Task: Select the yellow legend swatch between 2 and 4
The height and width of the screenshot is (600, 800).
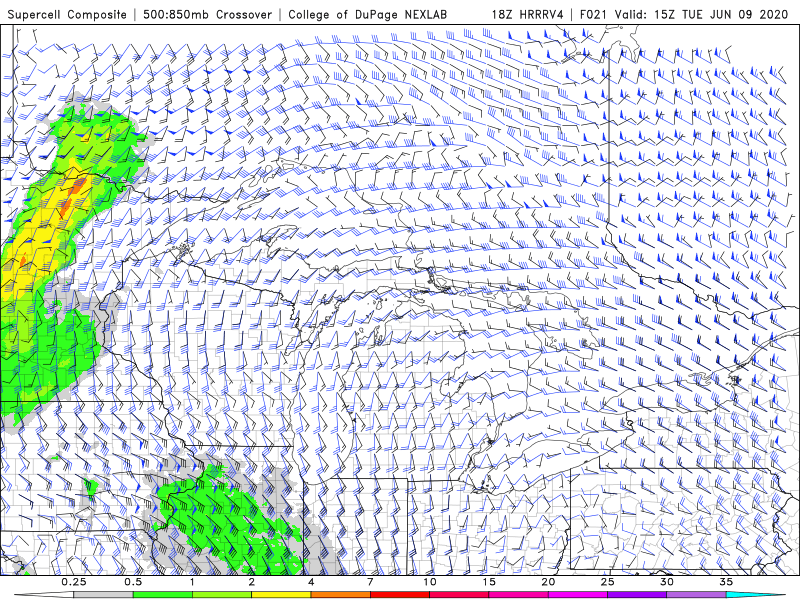Action: click(281, 595)
